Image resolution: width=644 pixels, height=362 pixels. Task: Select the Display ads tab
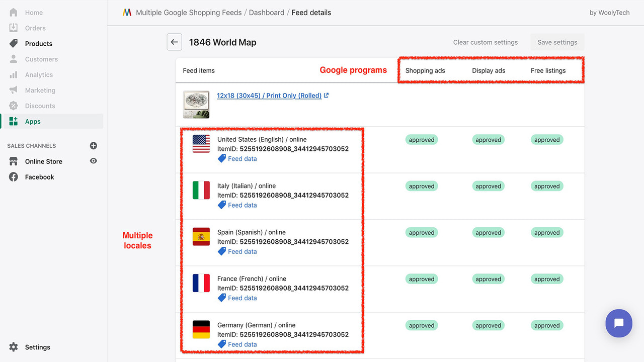click(488, 70)
